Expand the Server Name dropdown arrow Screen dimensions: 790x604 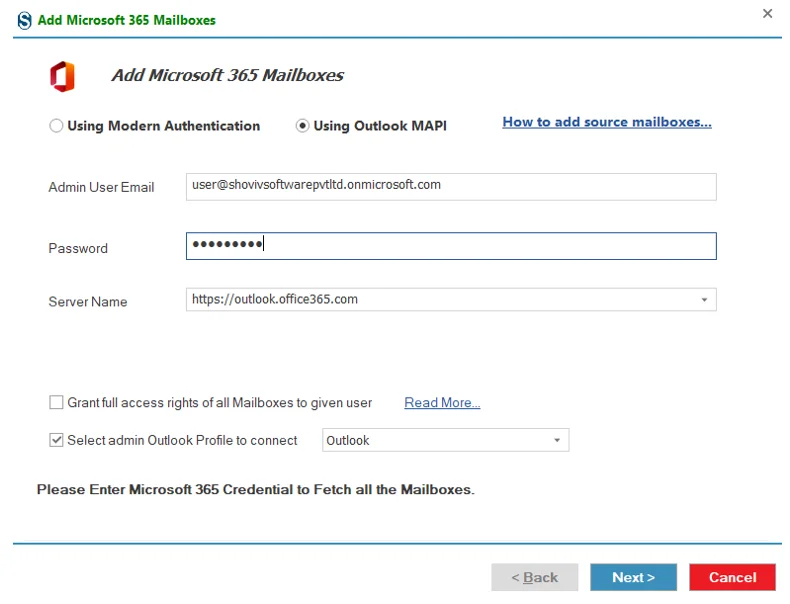pyautogui.click(x=704, y=300)
